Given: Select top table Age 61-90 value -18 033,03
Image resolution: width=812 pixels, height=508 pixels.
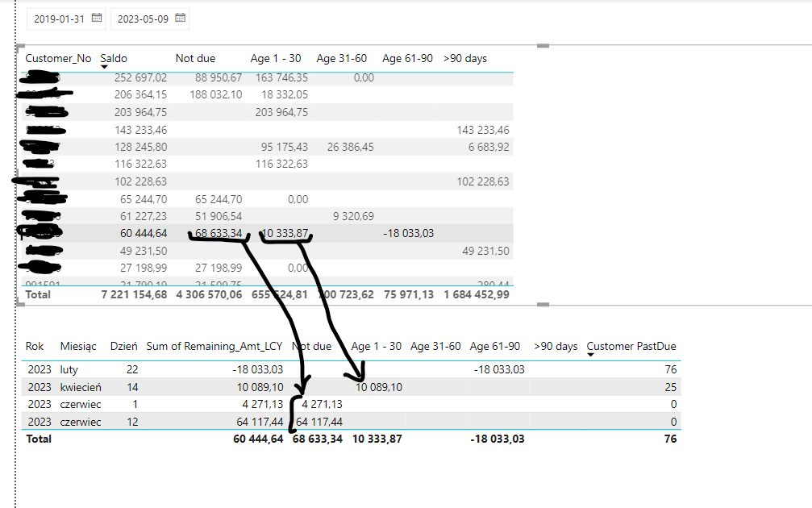Looking at the screenshot, I should point(408,234).
